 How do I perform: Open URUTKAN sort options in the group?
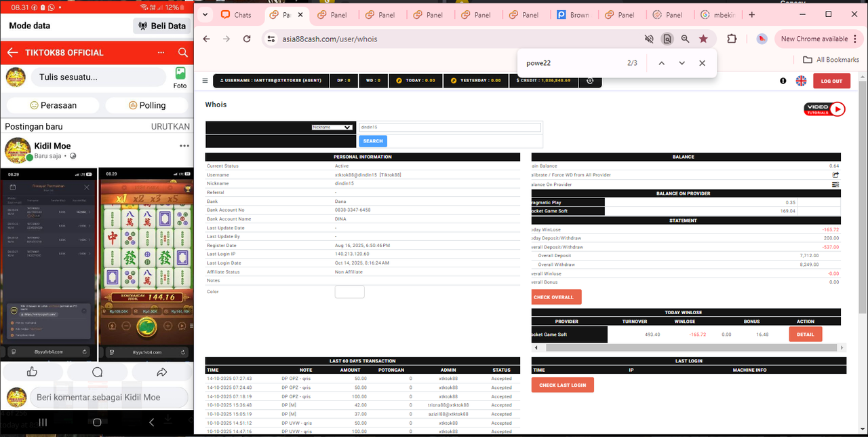coord(170,127)
